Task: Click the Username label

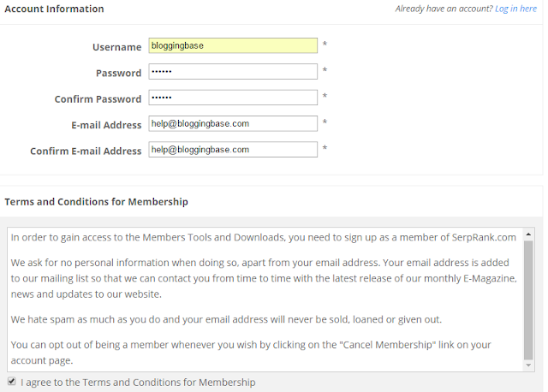Action: click(116, 47)
